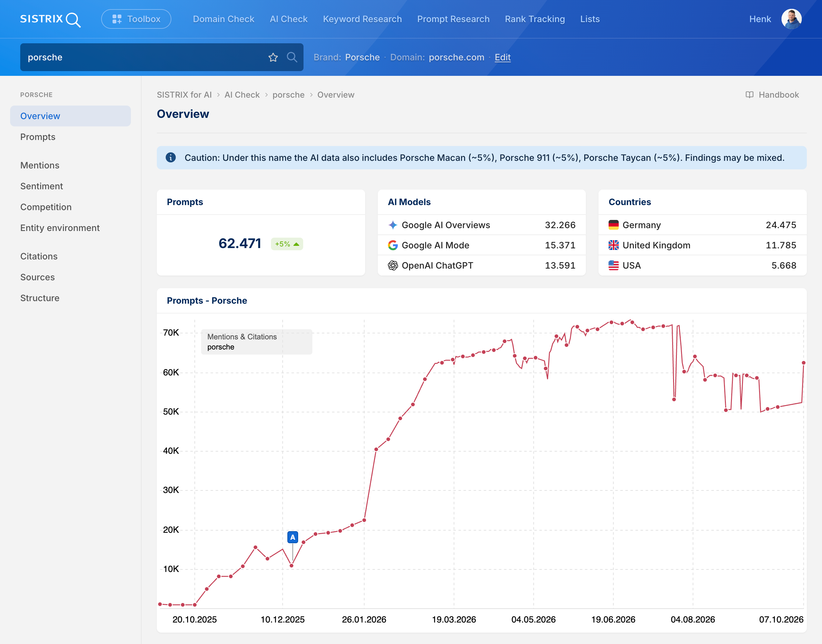This screenshot has width=822, height=644.
Task: Click the 62.471 prompts total
Action: (x=240, y=244)
